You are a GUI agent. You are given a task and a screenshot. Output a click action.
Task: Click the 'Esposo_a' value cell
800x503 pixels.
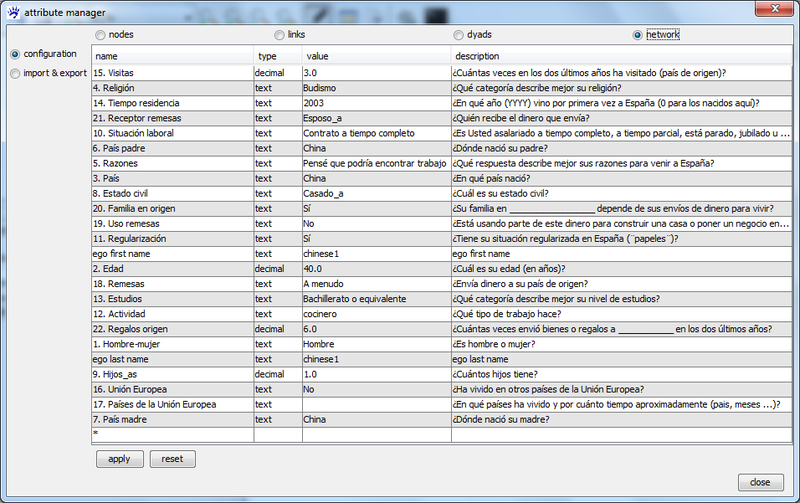(x=377, y=118)
